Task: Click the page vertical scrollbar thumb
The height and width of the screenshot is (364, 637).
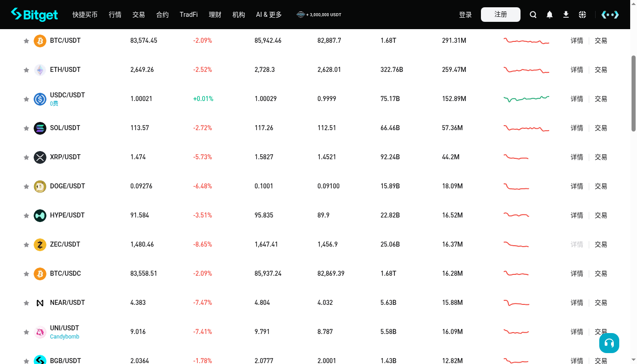Action: (x=633, y=93)
